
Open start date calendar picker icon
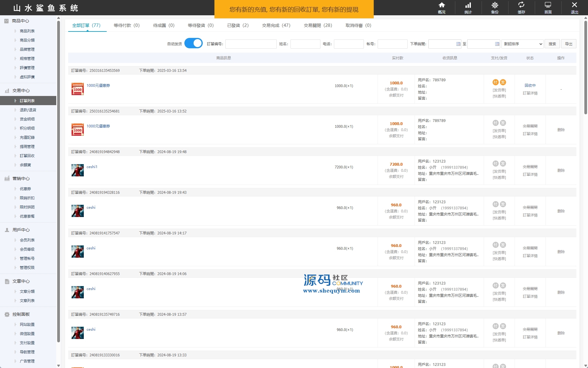[x=458, y=44]
